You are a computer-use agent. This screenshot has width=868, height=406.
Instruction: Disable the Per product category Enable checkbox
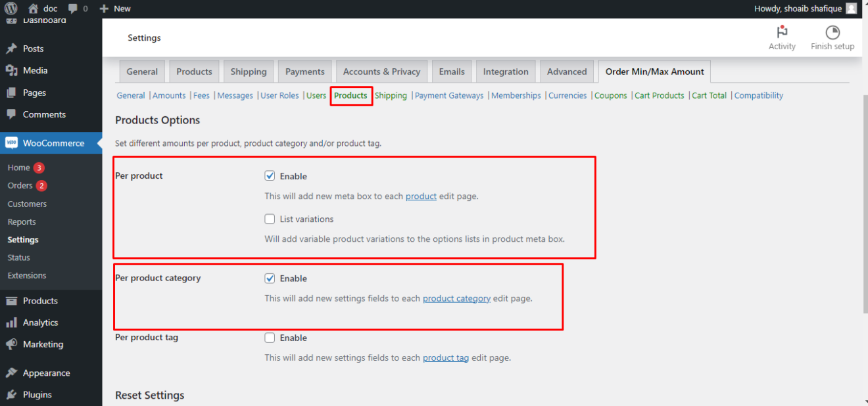tap(270, 277)
